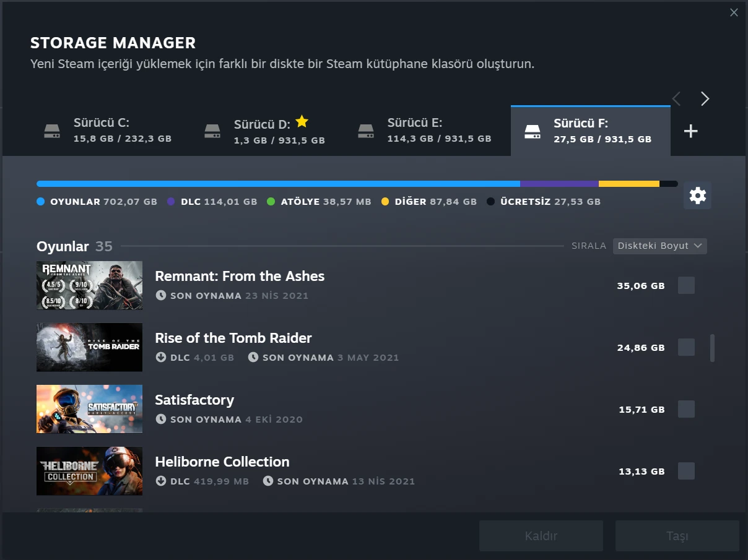The width and height of the screenshot is (748, 560).
Task: Click the Rise of the Tomb Raider title
Action: pyautogui.click(x=233, y=338)
